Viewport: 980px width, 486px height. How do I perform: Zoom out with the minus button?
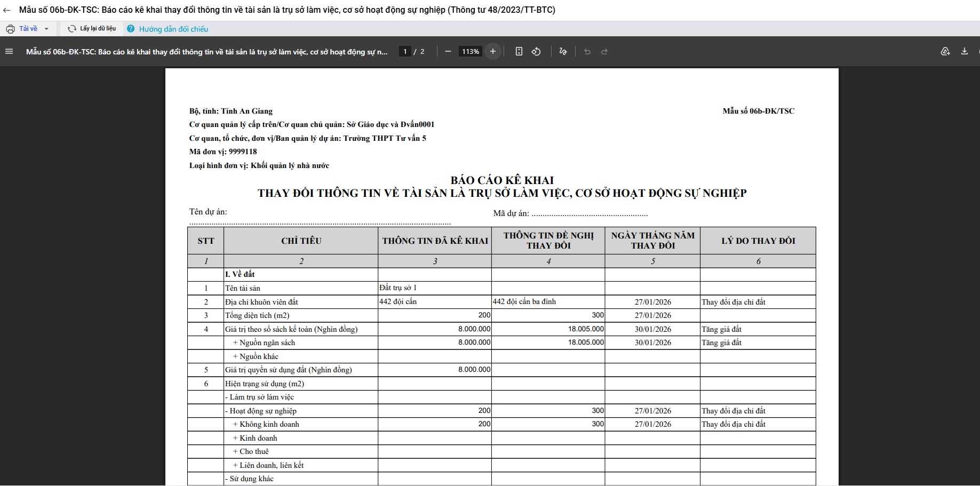(x=448, y=52)
